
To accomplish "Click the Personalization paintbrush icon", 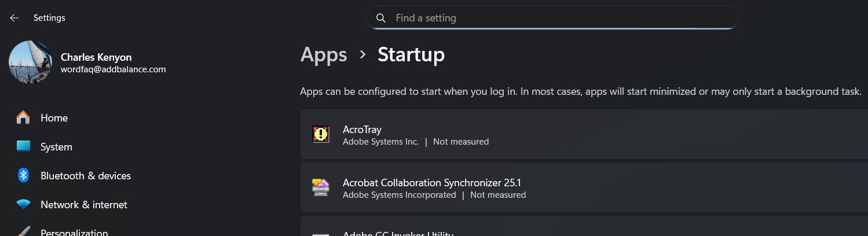I will pyautogui.click(x=23, y=231).
